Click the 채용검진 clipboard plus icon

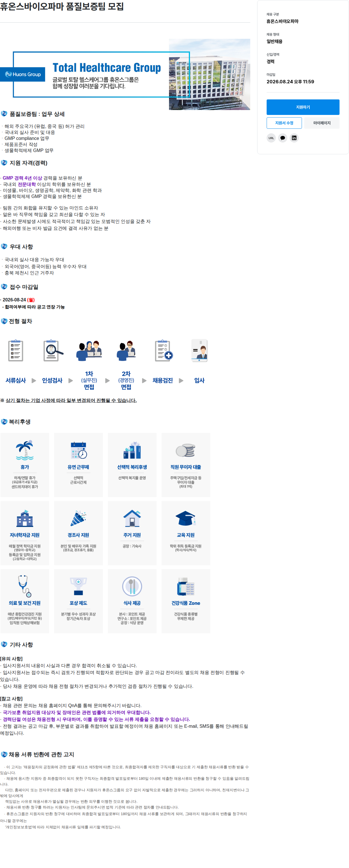pyautogui.click(x=164, y=351)
